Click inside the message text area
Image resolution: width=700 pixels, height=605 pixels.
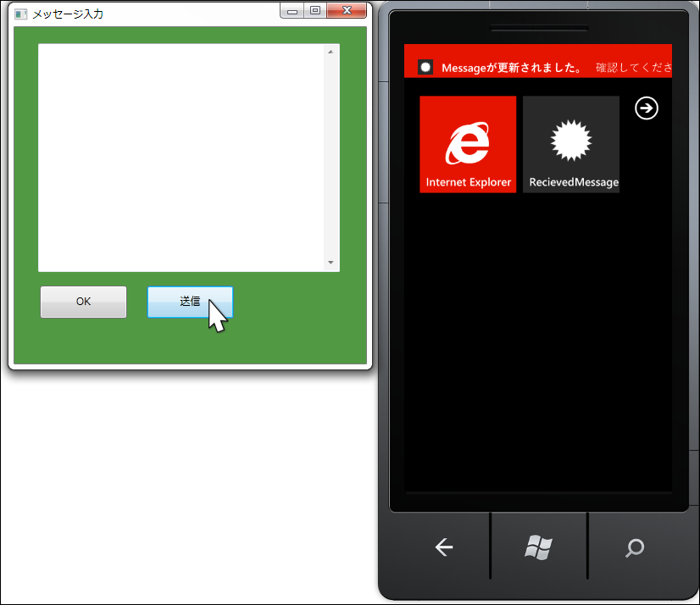[x=181, y=158]
